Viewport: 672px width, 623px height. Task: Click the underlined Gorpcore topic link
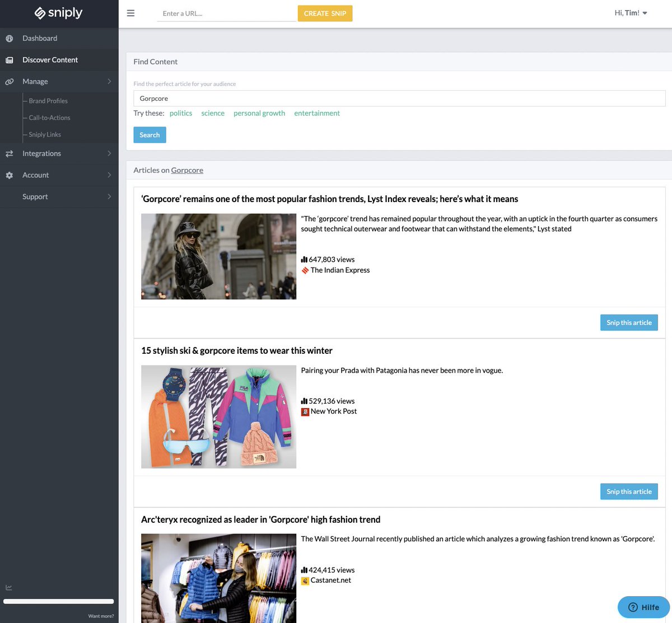point(187,170)
